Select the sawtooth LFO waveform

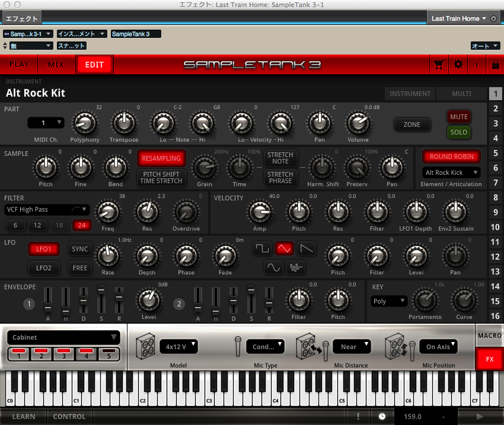(306, 248)
